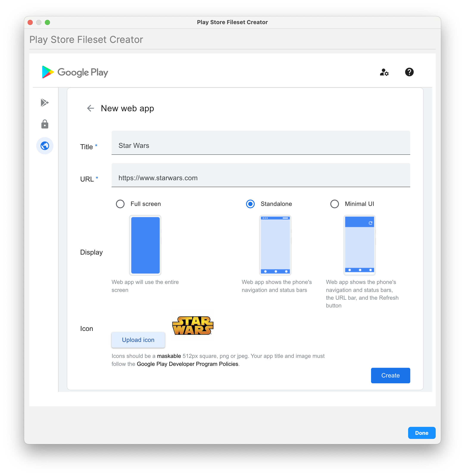Select the web apps globe sidebar icon
The width and height of the screenshot is (465, 476).
(45, 146)
